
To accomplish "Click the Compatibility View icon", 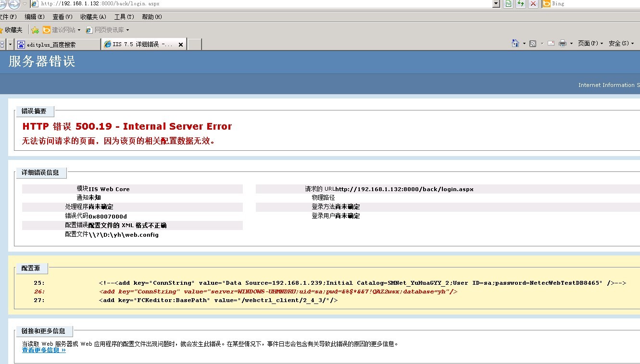I will [x=508, y=4].
